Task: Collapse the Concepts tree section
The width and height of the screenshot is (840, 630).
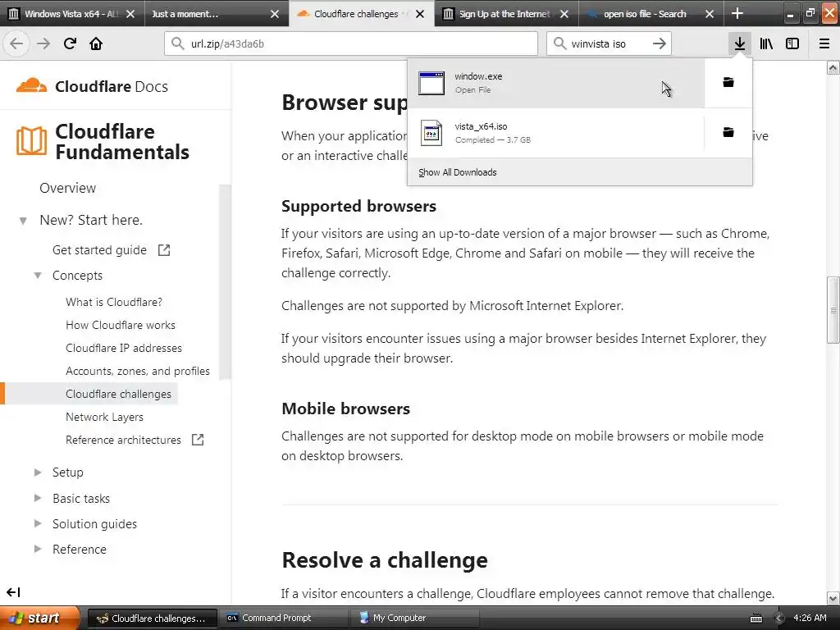Action: pyautogui.click(x=38, y=276)
